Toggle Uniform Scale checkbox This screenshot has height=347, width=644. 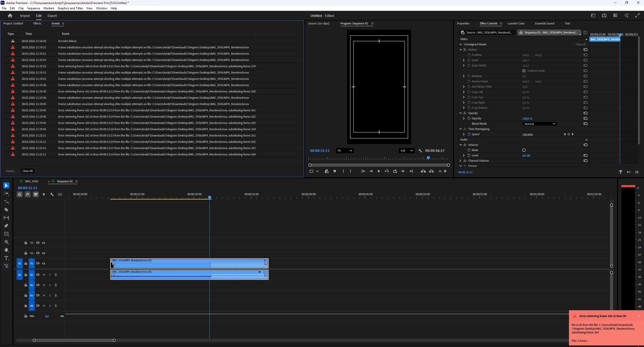[x=524, y=71]
